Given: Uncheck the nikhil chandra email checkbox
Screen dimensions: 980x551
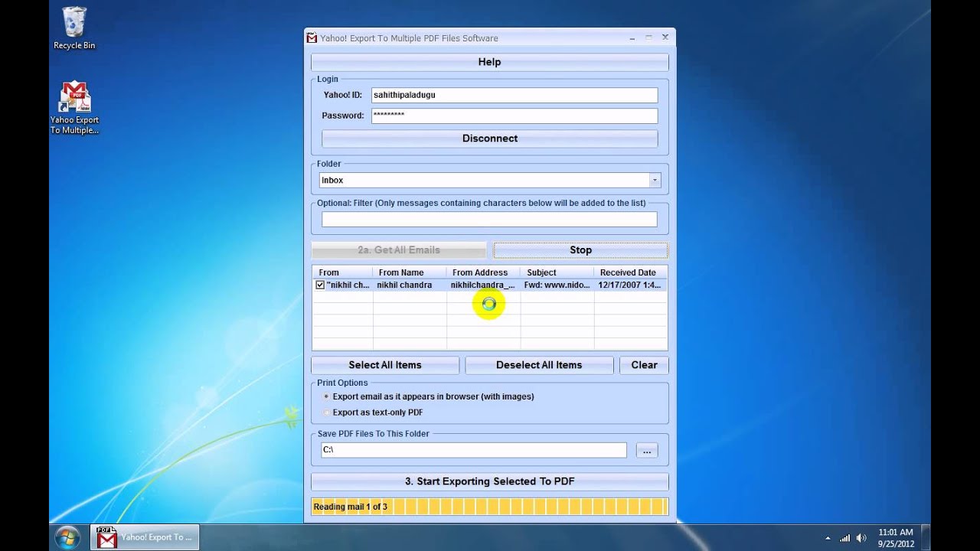Looking at the screenshot, I should (x=320, y=285).
